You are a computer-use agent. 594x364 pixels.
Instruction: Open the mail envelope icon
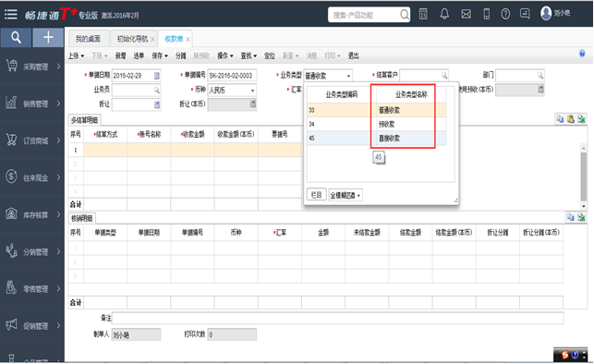(x=466, y=14)
